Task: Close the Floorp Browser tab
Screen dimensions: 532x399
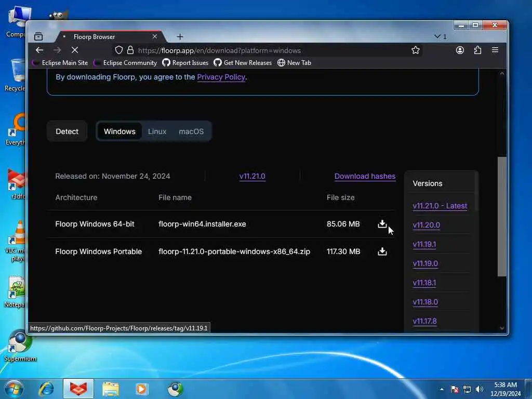Action: pos(155,36)
